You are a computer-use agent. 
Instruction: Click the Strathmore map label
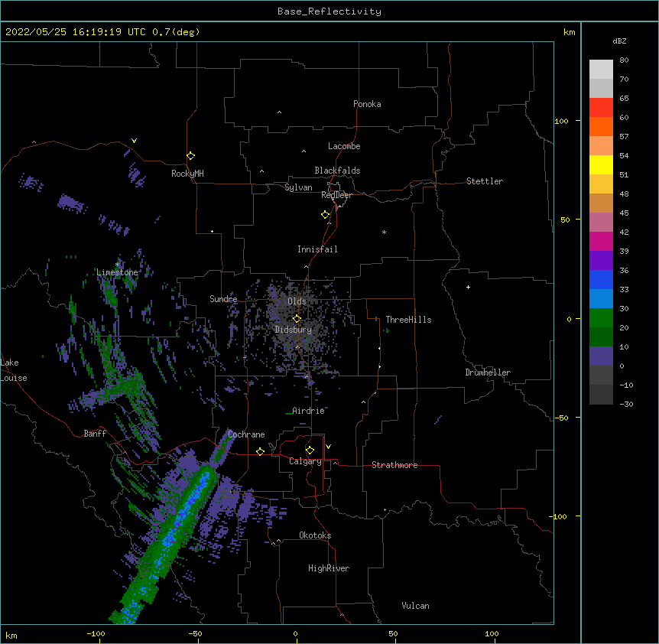[x=394, y=465]
